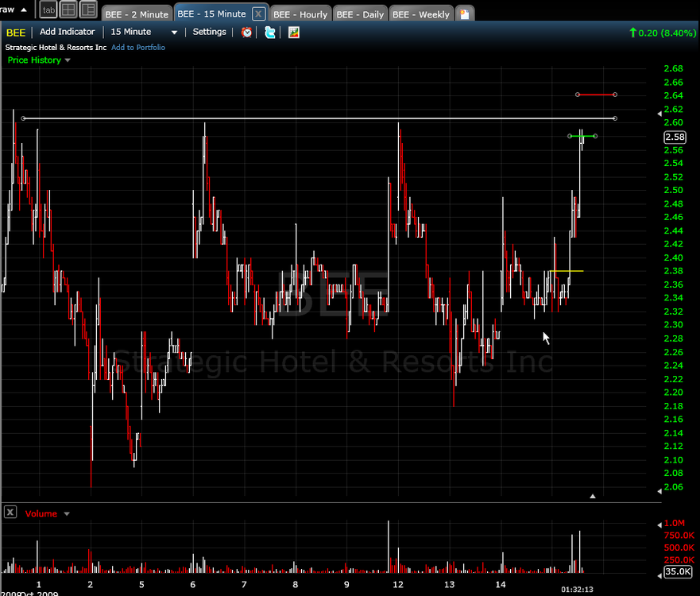Click the current price 2.58 label
The height and width of the screenshot is (596, 700).
(x=675, y=137)
